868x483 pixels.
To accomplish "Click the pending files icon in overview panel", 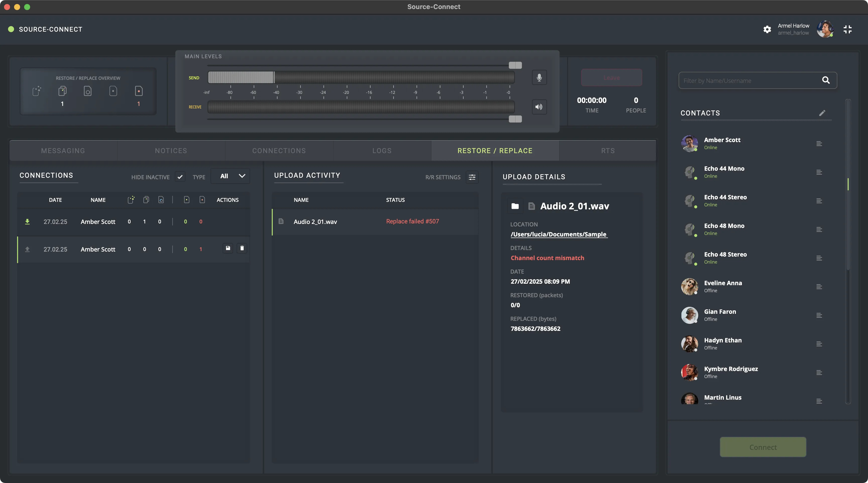I will [x=37, y=91].
